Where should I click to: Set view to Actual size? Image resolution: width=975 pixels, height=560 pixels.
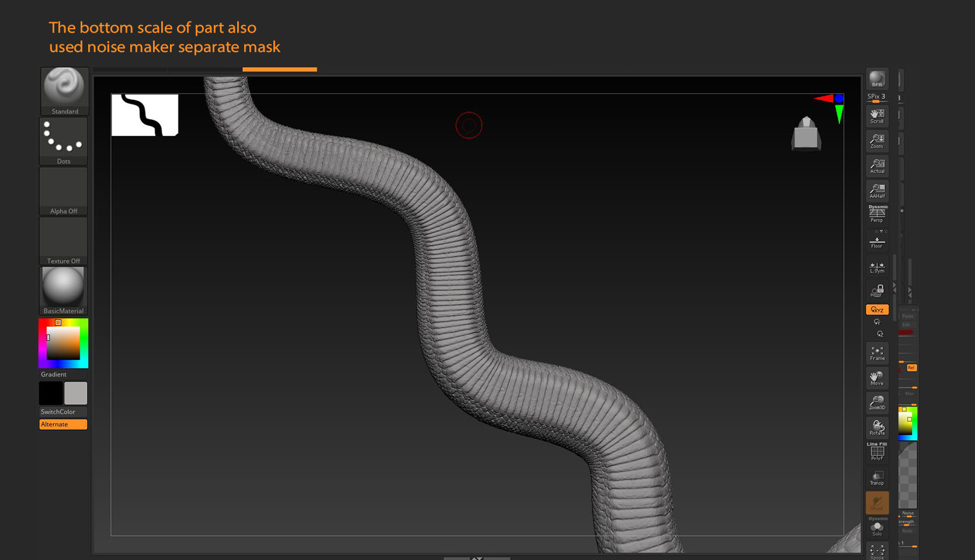click(877, 166)
